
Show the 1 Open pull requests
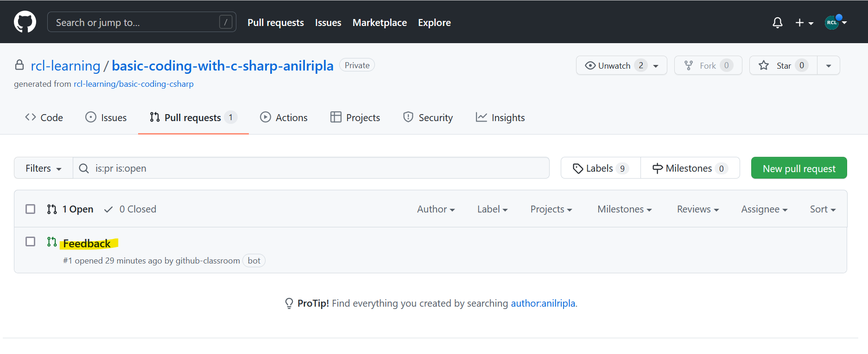point(70,209)
